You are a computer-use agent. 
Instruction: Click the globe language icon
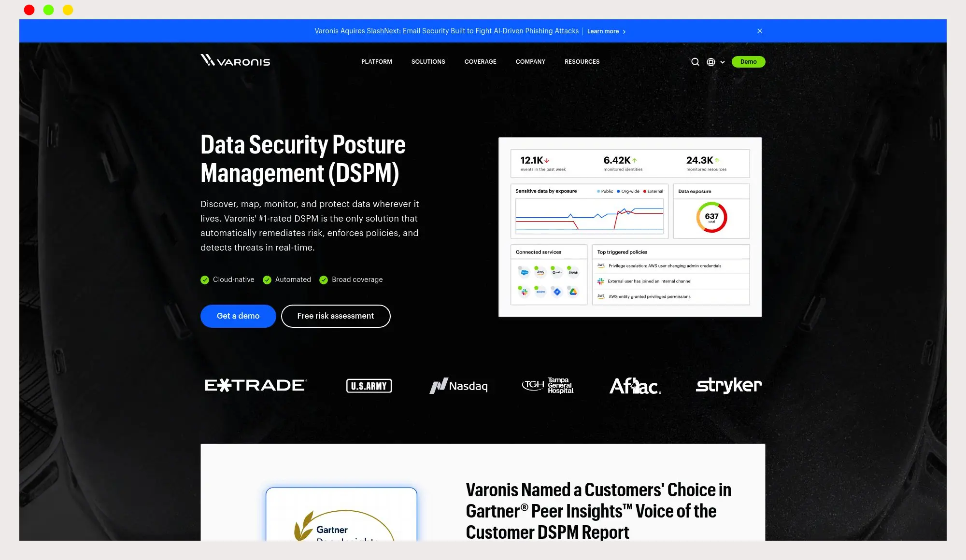(711, 62)
